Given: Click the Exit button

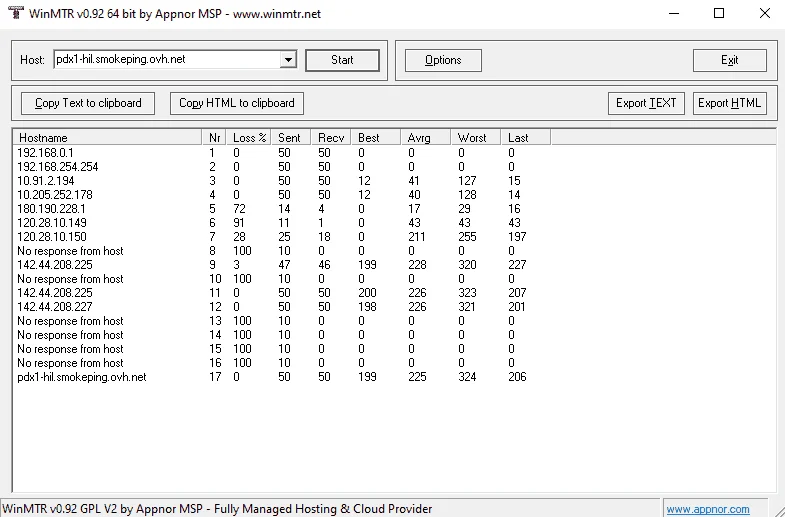Looking at the screenshot, I should tap(729, 60).
